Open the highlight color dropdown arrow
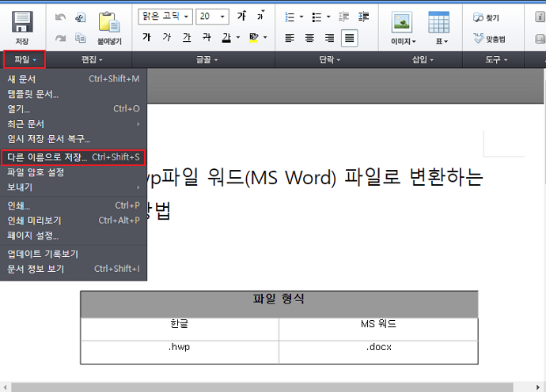Screen dimensions: 546x392 (265, 37)
